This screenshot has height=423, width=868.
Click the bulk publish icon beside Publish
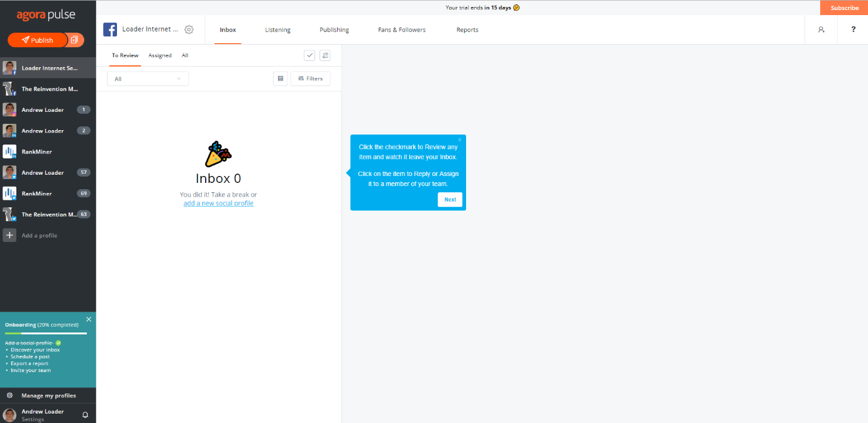[x=74, y=40]
